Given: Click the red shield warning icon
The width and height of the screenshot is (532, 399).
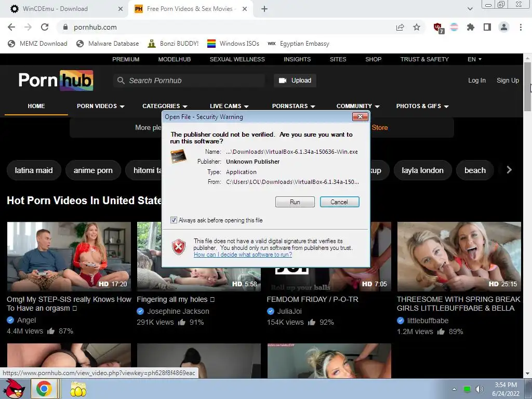Looking at the screenshot, I should coord(179,247).
